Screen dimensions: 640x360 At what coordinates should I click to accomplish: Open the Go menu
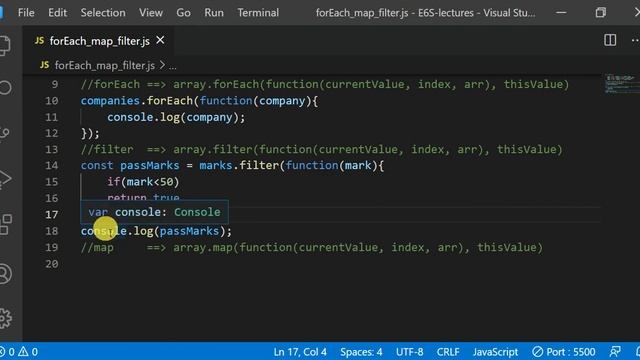click(183, 13)
